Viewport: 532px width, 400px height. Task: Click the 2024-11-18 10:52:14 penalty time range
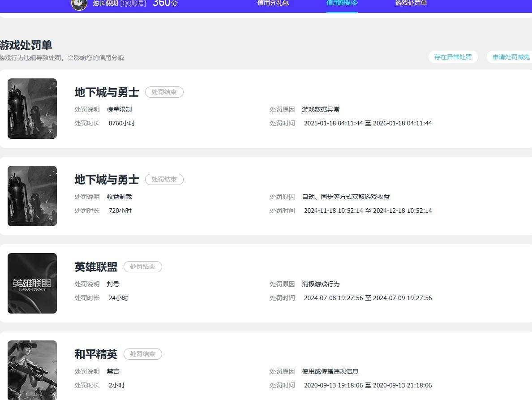tap(368, 211)
